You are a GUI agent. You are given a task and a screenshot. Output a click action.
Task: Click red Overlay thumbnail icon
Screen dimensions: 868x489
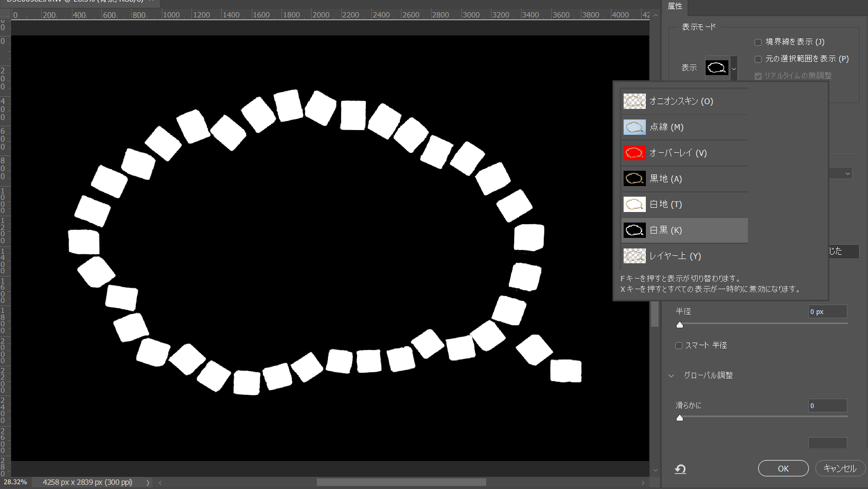click(635, 153)
